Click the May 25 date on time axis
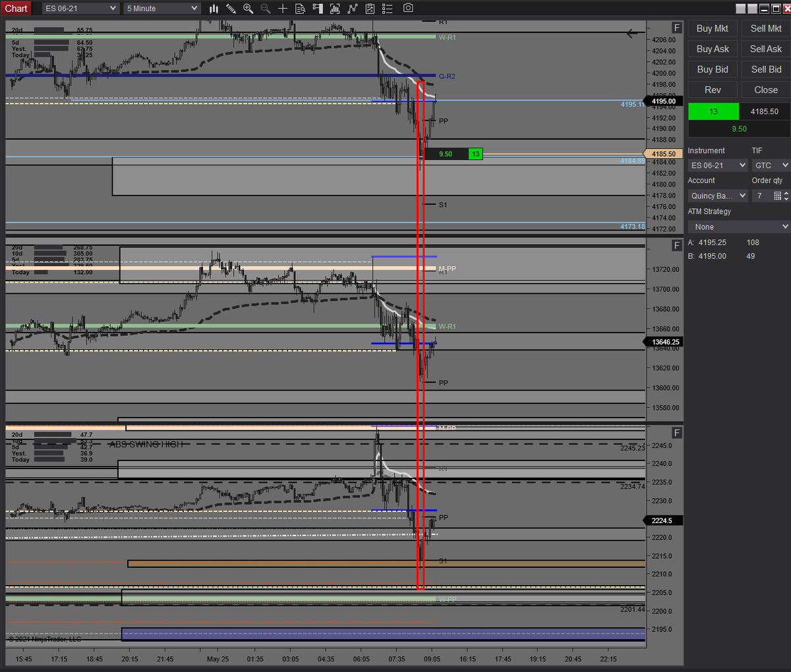791x672 pixels. 218,659
